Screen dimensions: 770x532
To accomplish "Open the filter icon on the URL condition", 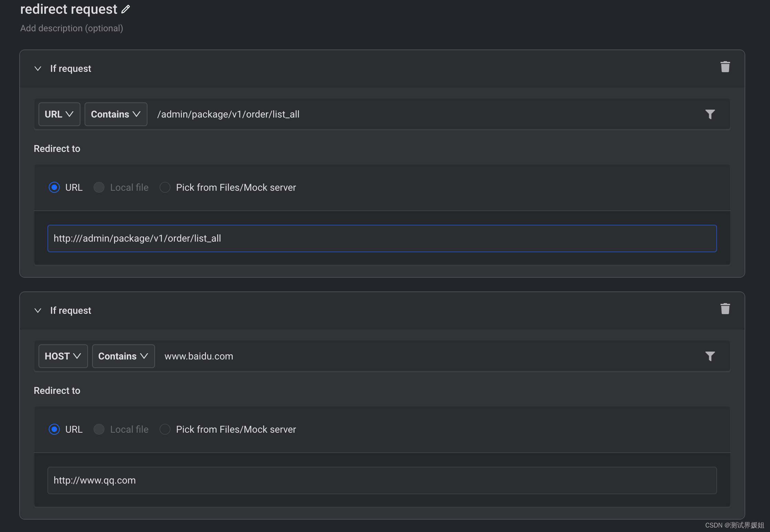I will tap(710, 114).
